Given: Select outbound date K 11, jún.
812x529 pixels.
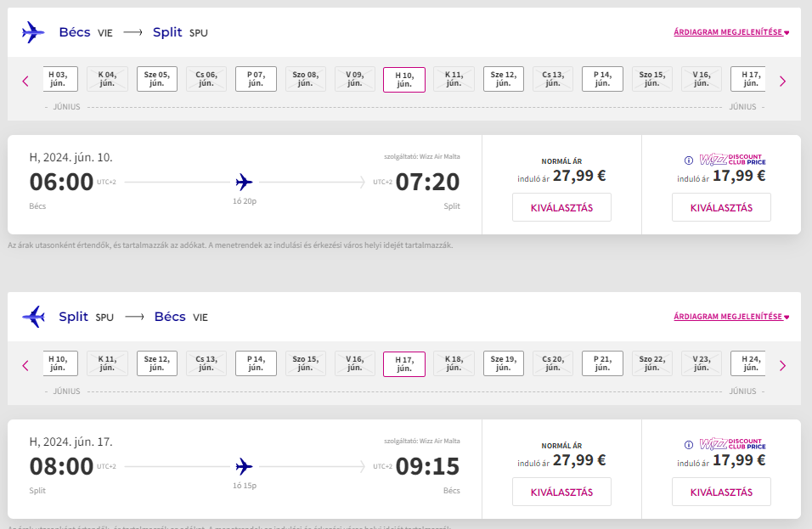Looking at the screenshot, I should (454, 79).
